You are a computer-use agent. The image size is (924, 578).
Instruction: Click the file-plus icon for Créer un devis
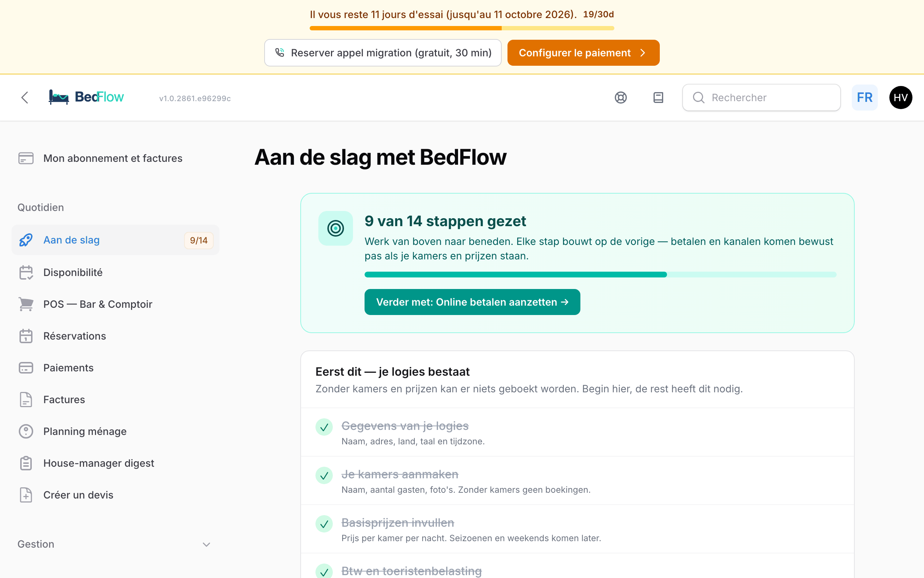(26, 495)
